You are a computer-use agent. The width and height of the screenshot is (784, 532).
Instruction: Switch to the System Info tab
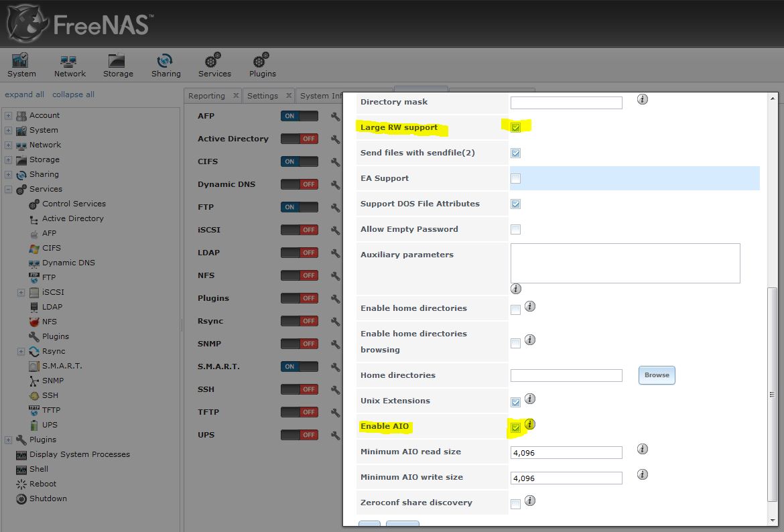[x=321, y=96]
